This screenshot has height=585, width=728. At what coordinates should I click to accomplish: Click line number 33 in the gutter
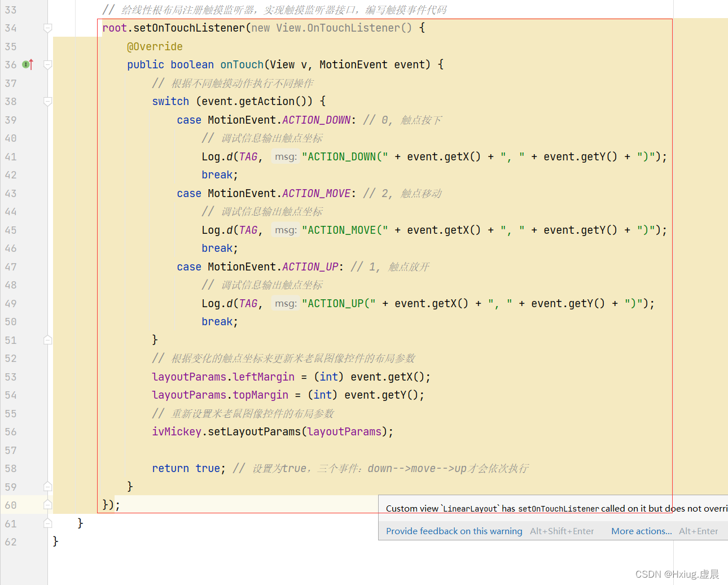(11, 10)
